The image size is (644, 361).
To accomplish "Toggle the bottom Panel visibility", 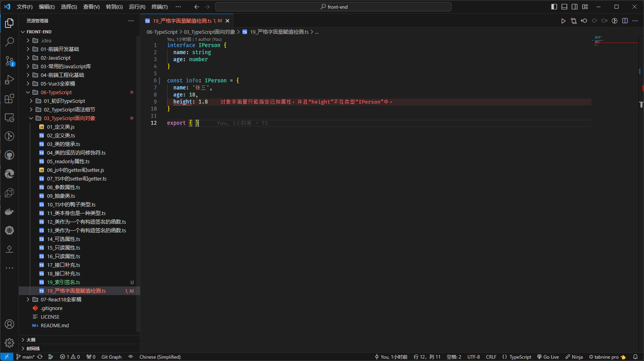I will point(564,7).
